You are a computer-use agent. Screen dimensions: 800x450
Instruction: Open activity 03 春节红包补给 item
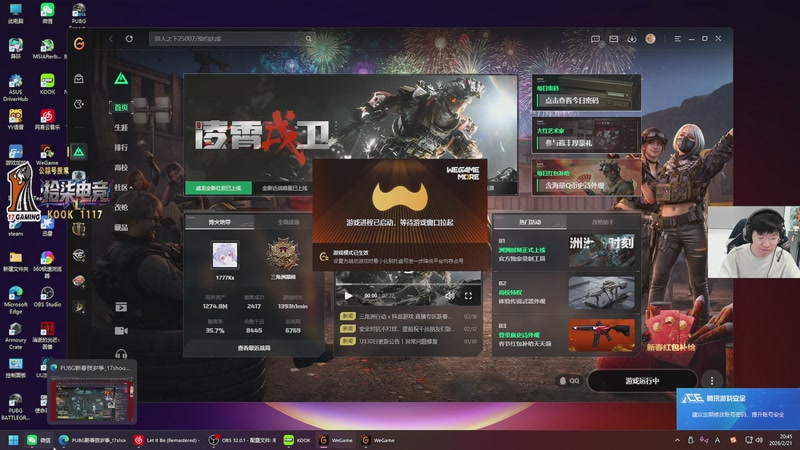(566, 335)
